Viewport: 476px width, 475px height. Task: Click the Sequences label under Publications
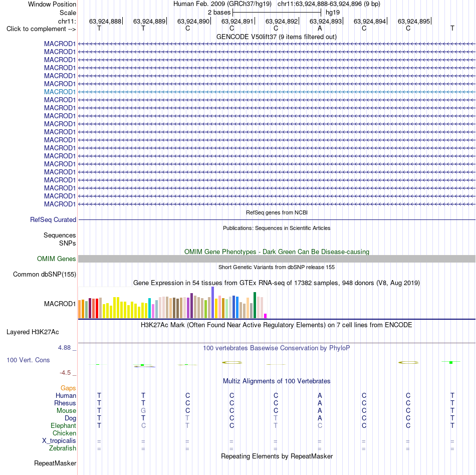tap(60, 235)
